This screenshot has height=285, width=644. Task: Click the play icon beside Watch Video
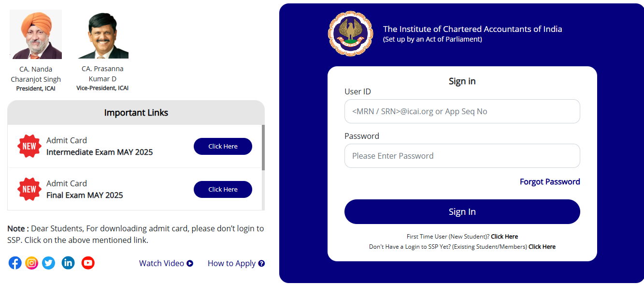[190, 263]
